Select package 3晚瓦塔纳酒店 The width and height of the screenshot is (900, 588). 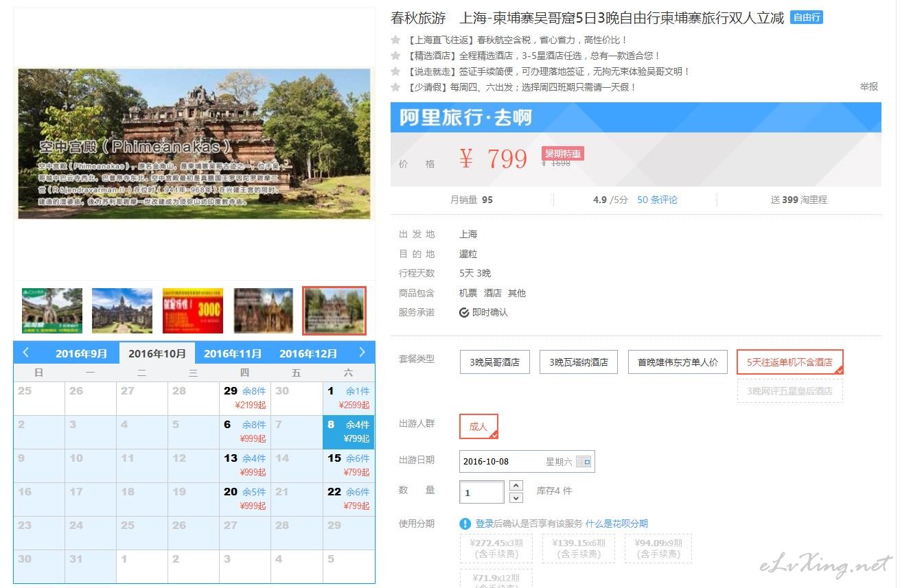[x=579, y=362]
